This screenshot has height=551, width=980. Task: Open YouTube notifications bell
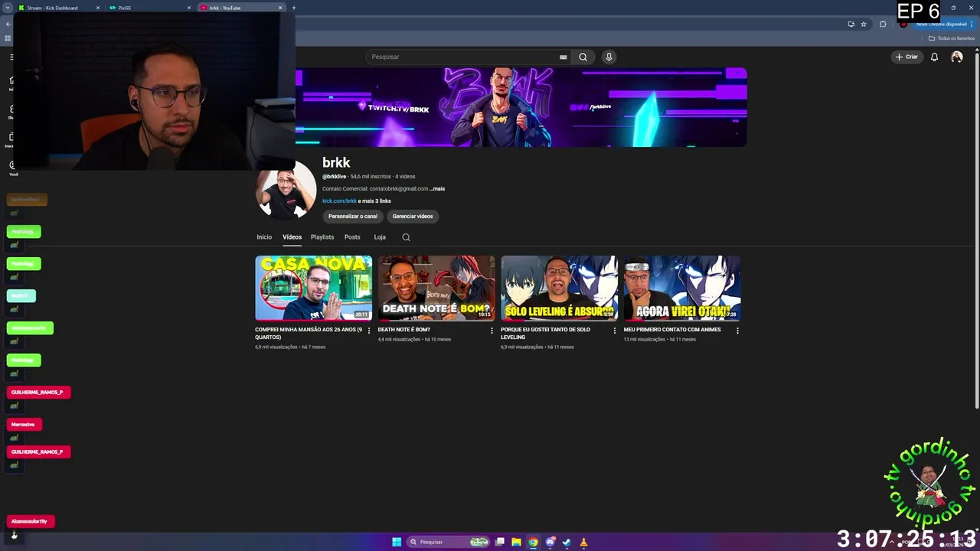tap(934, 57)
